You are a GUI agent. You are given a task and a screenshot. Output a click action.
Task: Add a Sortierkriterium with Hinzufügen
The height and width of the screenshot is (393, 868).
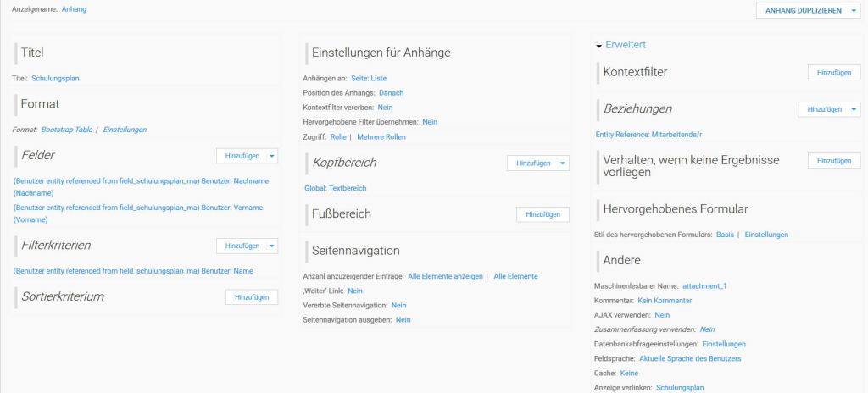pyautogui.click(x=252, y=297)
